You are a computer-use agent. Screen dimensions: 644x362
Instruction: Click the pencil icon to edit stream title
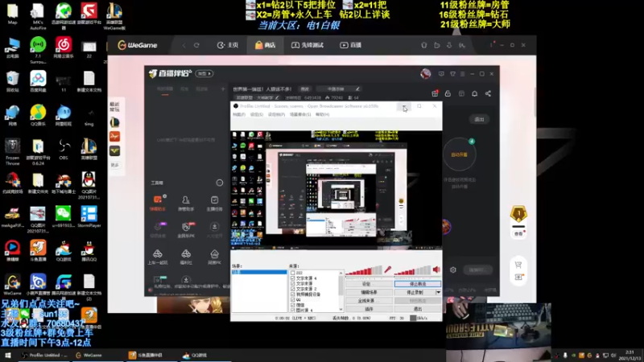(357, 88)
